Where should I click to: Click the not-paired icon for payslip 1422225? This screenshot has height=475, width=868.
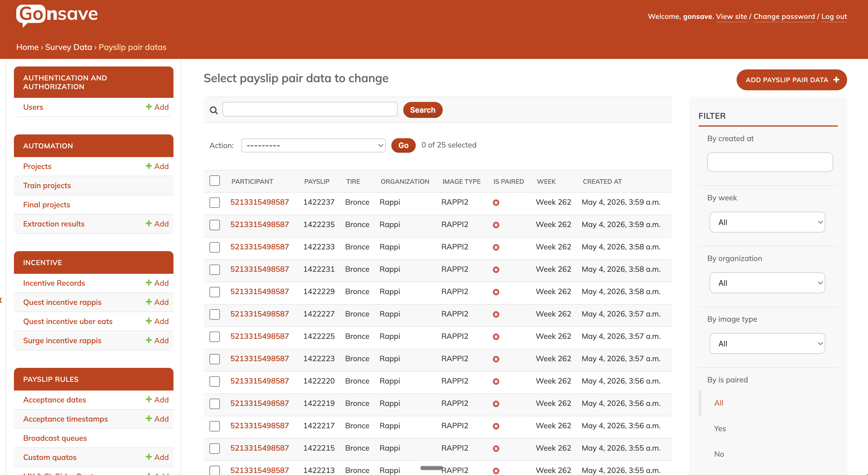click(x=496, y=337)
